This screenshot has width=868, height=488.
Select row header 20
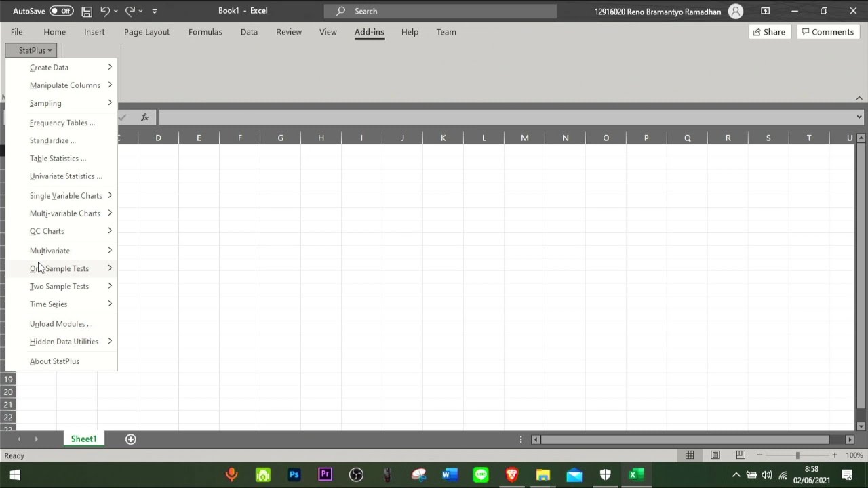[x=8, y=392]
